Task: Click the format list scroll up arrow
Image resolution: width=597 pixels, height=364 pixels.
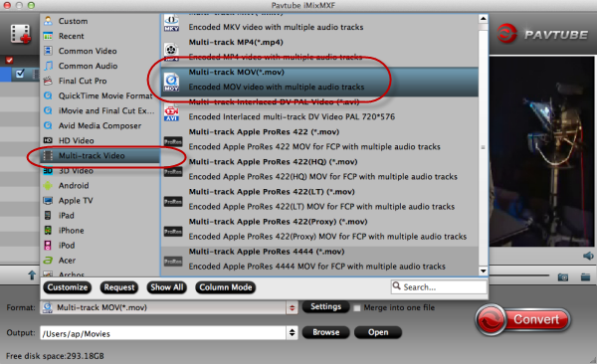Action: click(x=484, y=19)
